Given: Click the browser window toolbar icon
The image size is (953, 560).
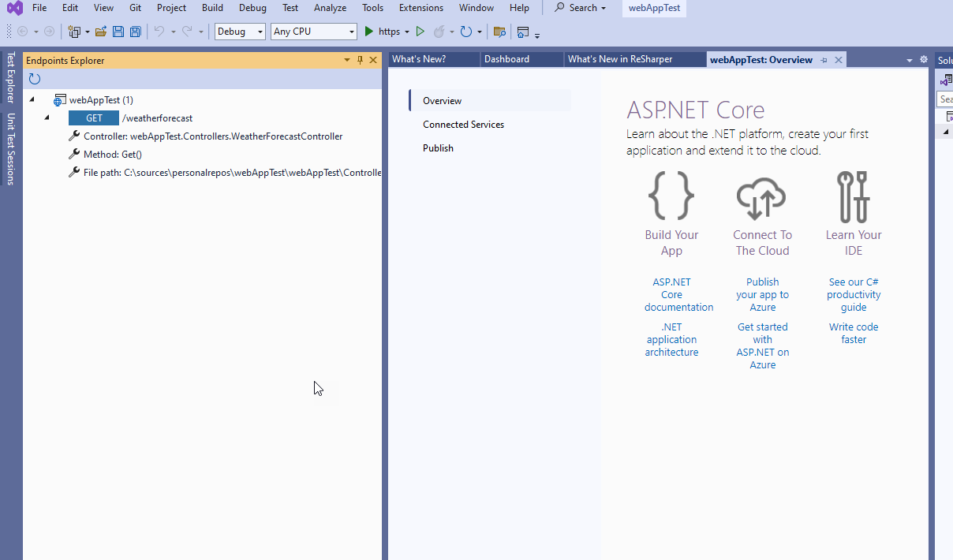Looking at the screenshot, I should 523,32.
